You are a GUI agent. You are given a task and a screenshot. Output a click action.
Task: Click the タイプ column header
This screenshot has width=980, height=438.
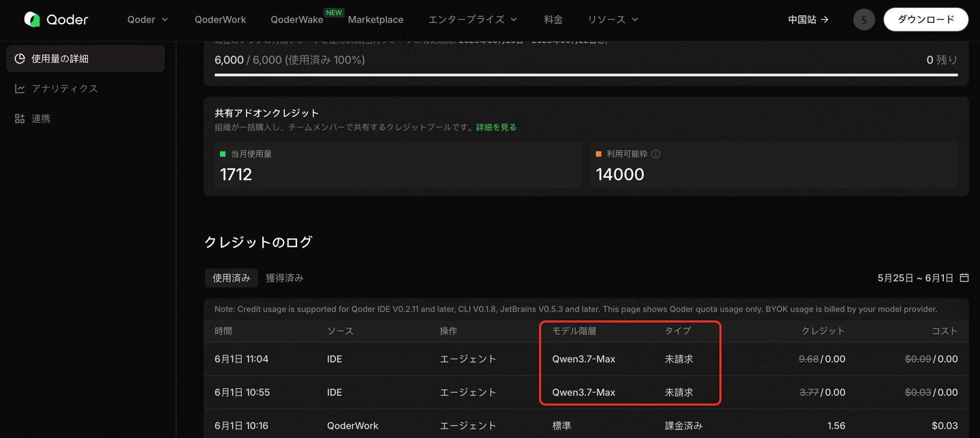pyautogui.click(x=678, y=331)
